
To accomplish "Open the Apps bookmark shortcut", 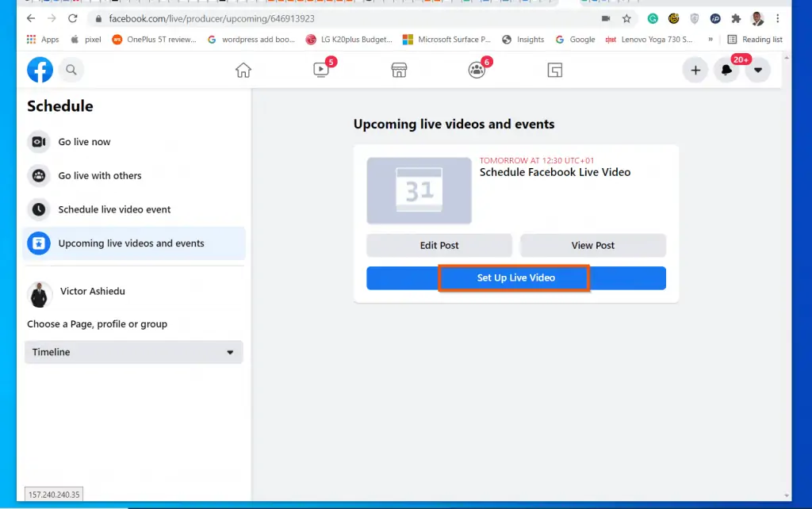I will pyautogui.click(x=43, y=40).
